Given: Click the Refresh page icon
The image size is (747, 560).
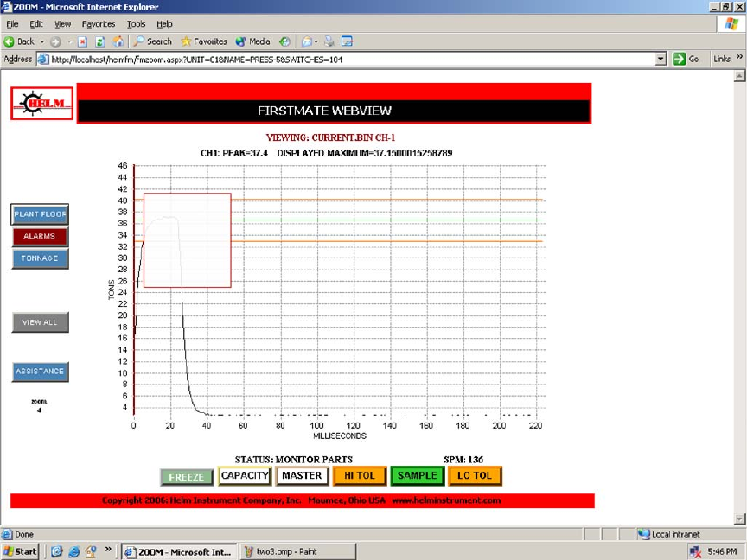Looking at the screenshot, I should 100,41.
